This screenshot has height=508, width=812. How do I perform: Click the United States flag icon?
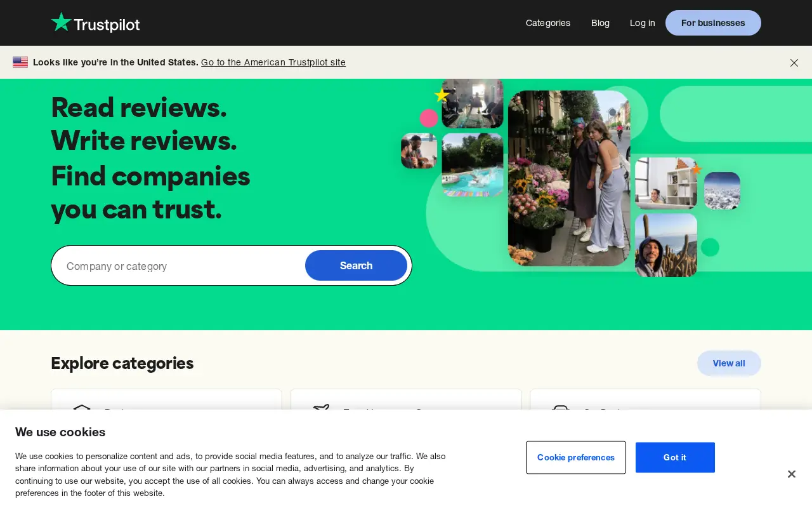click(20, 62)
